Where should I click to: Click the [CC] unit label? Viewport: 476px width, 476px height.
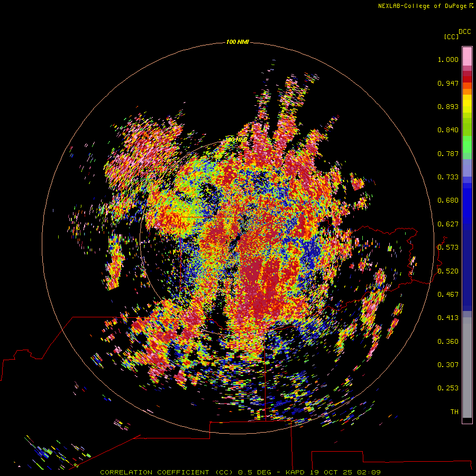tap(451, 36)
